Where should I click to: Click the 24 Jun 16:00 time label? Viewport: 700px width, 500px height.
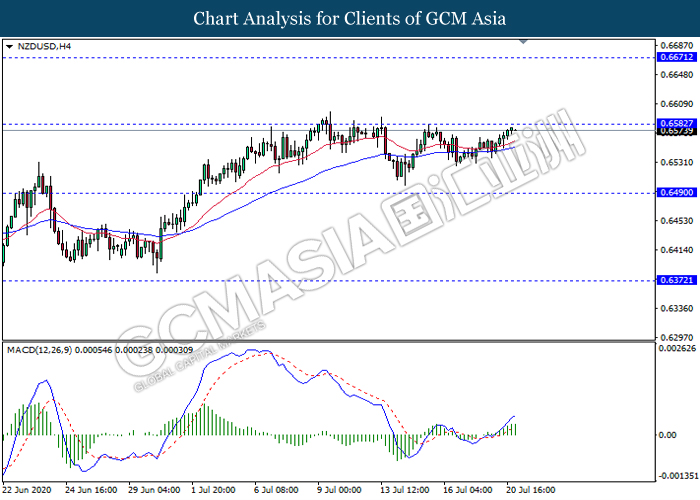91,490
